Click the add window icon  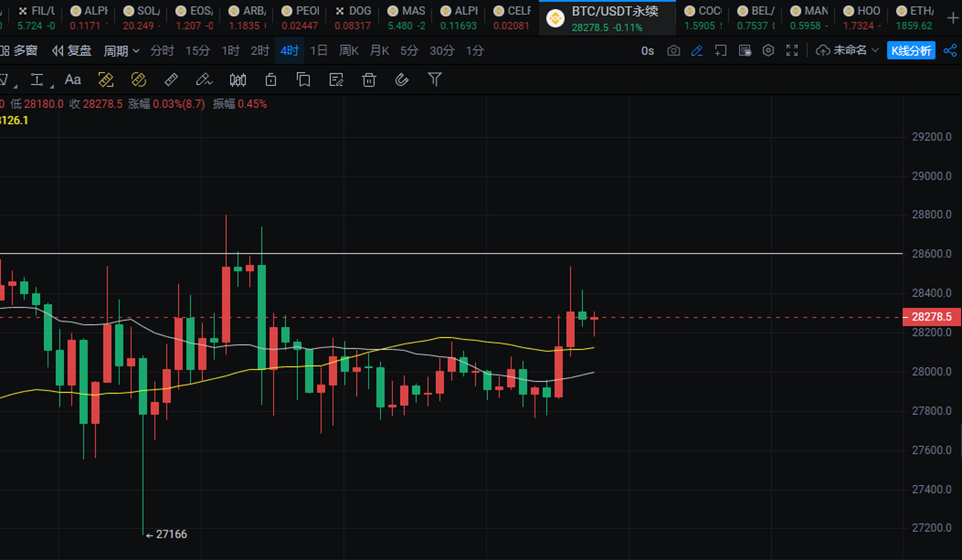click(721, 51)
